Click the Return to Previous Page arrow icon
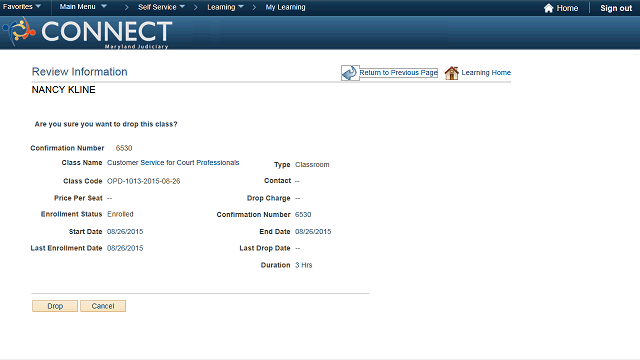 coord(350,73)
